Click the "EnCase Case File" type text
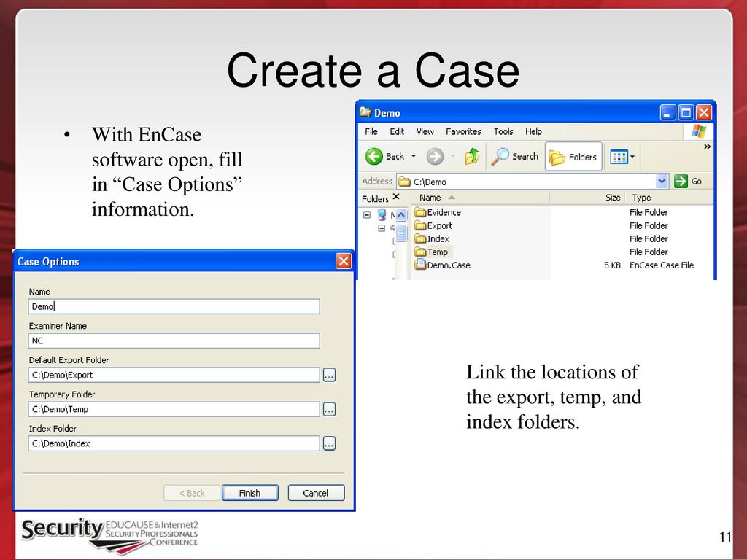 (662, 265)
